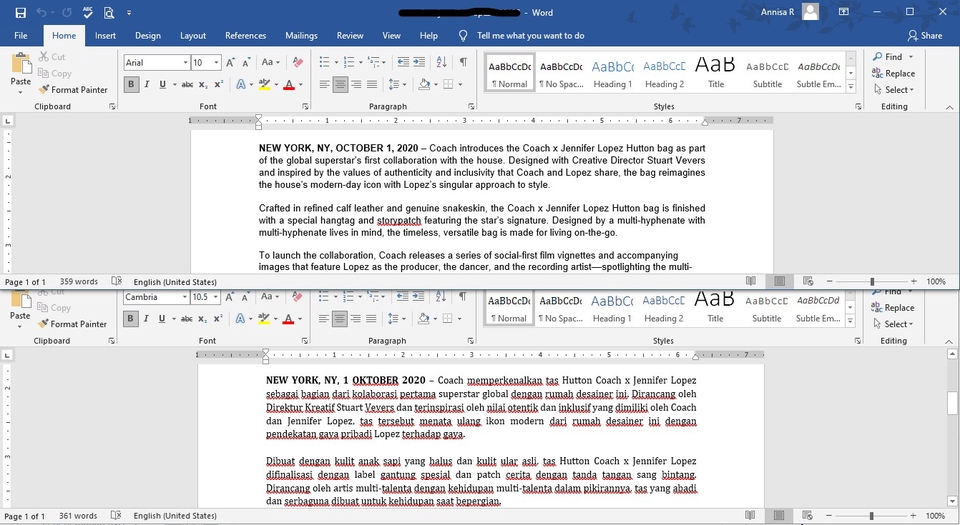The width and height of the screenshot is (960, 525).
Task: Click the Share button
Action: [924, 35]
